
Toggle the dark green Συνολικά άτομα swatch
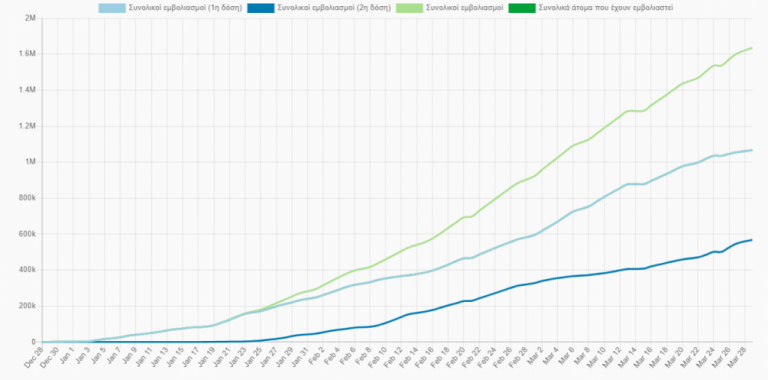(x=522, y=8)
